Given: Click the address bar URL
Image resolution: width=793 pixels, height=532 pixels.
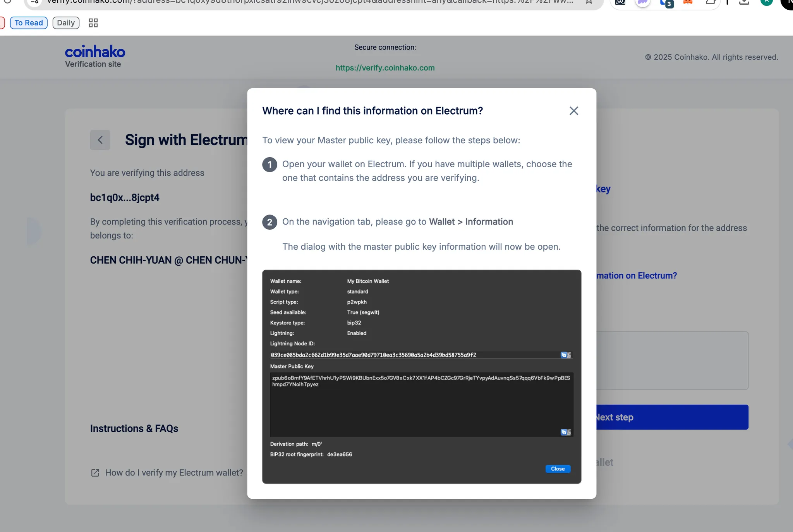Looking at the screenshot, I should point(310,2).
